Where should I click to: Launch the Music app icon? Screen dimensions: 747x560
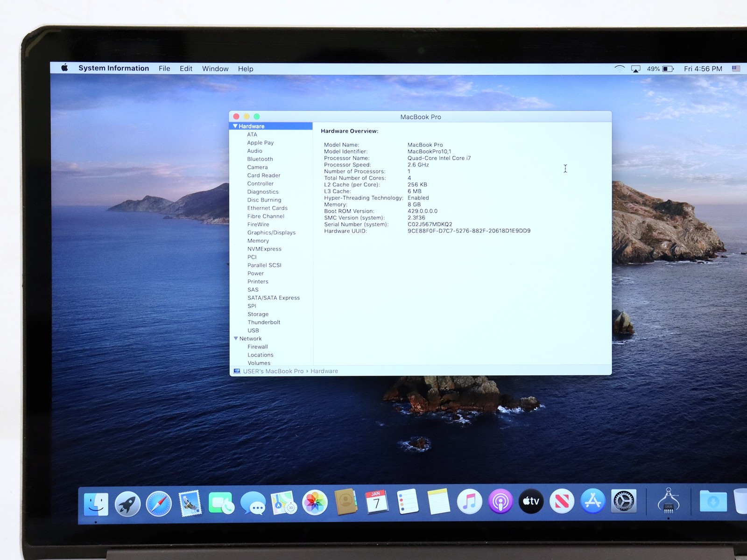pos(469,502)
